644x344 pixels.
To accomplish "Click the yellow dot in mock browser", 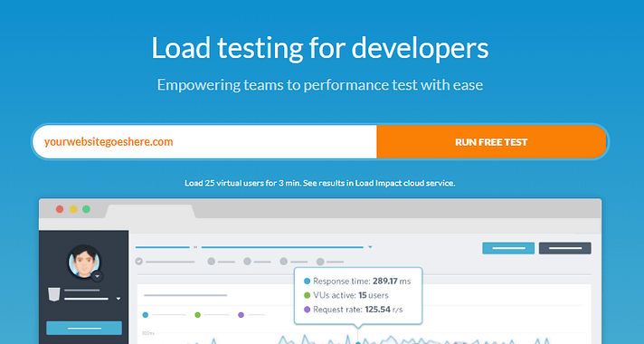I will coord(73,209).
